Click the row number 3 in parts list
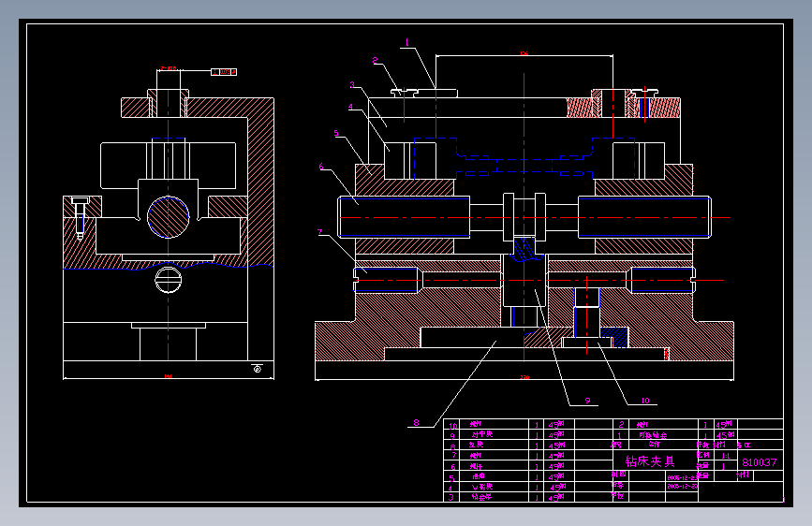Viewport: 812px width, 526px height. tap(451, 497)
